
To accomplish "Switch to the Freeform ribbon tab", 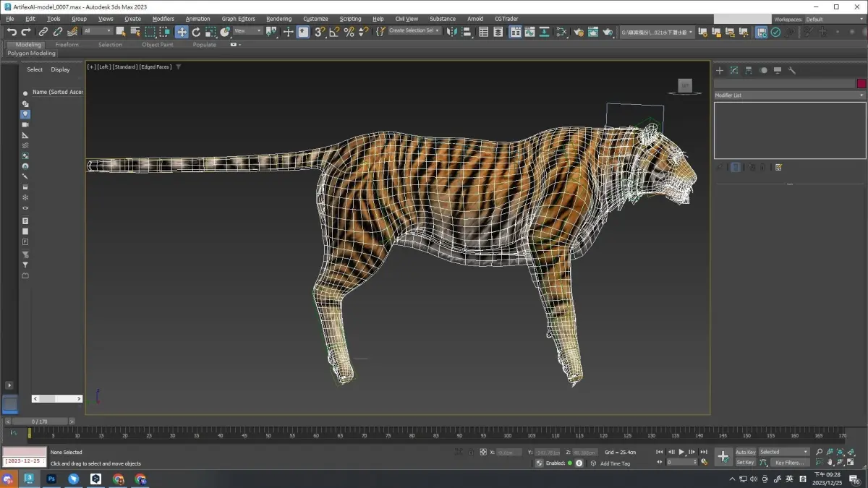I will coord(67,45).
